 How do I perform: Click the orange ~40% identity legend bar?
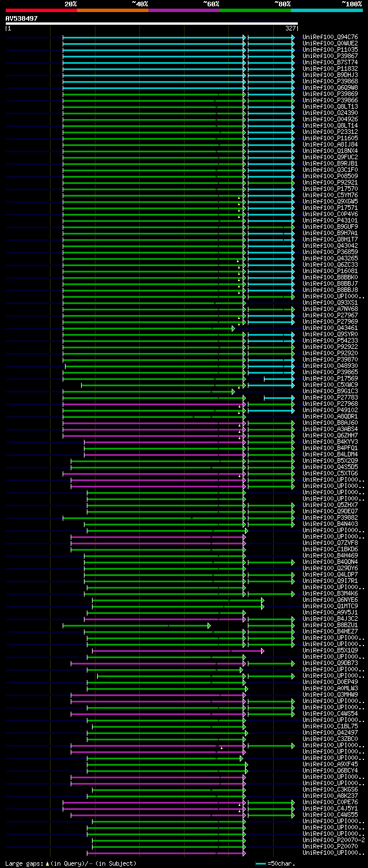(113, 10)
